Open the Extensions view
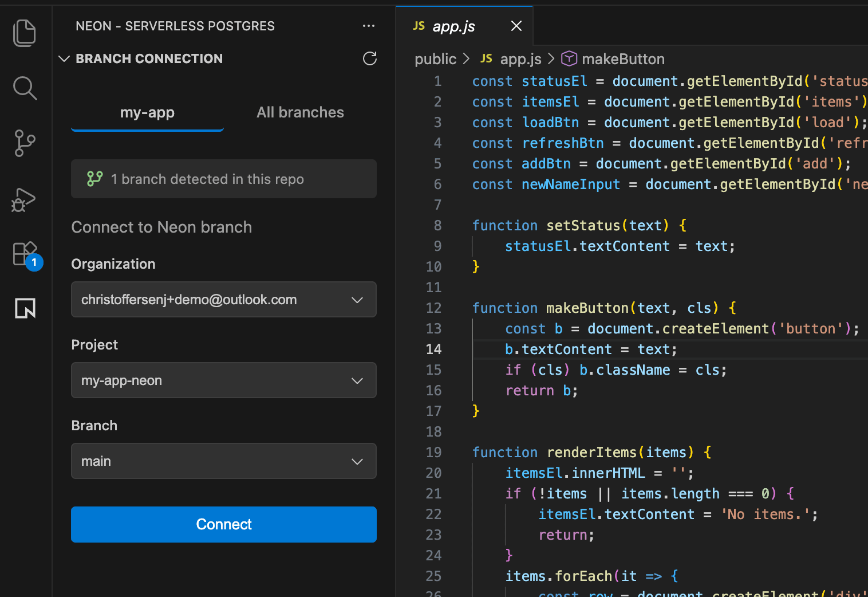This screenshot has height=597, width=868. (x=25, y=254)
